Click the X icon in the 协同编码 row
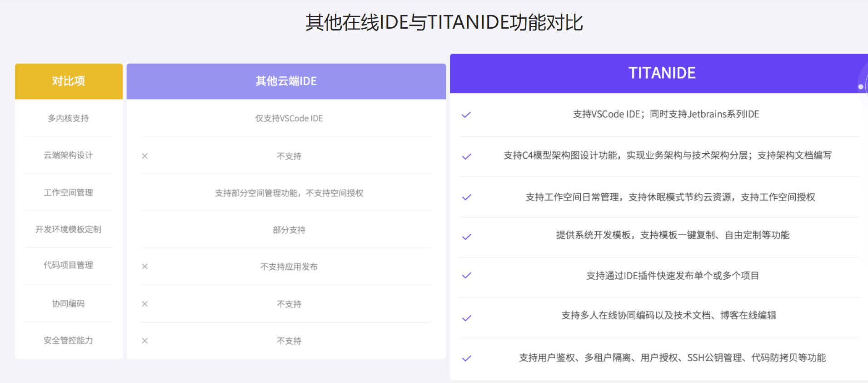Viewport: 868px width, 383px height. coord(145,304)
